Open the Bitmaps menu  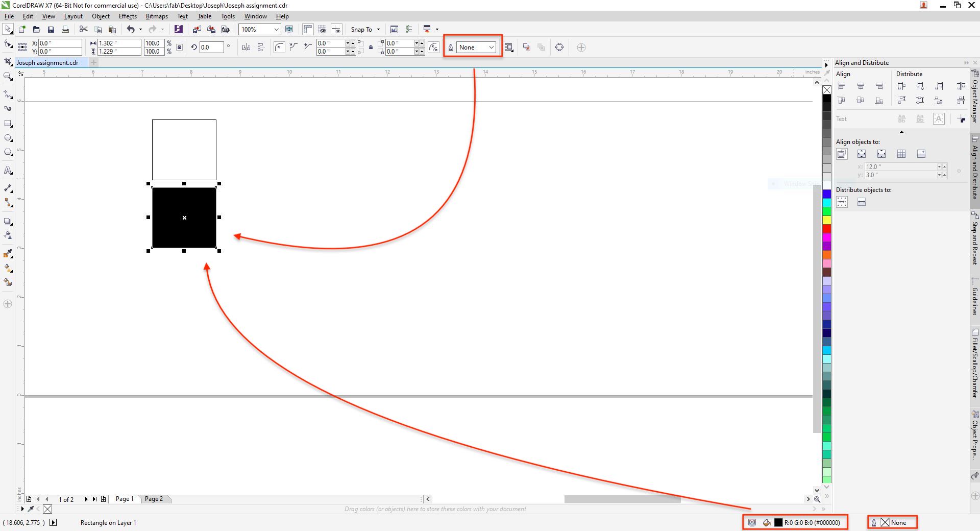157,16
